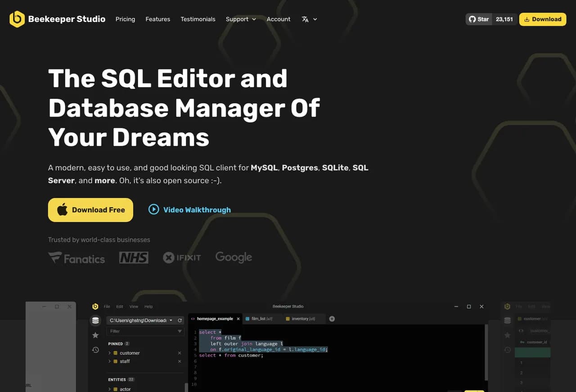Switch to the inventory tab
This screenshot has height=392, width=576.
303,319
